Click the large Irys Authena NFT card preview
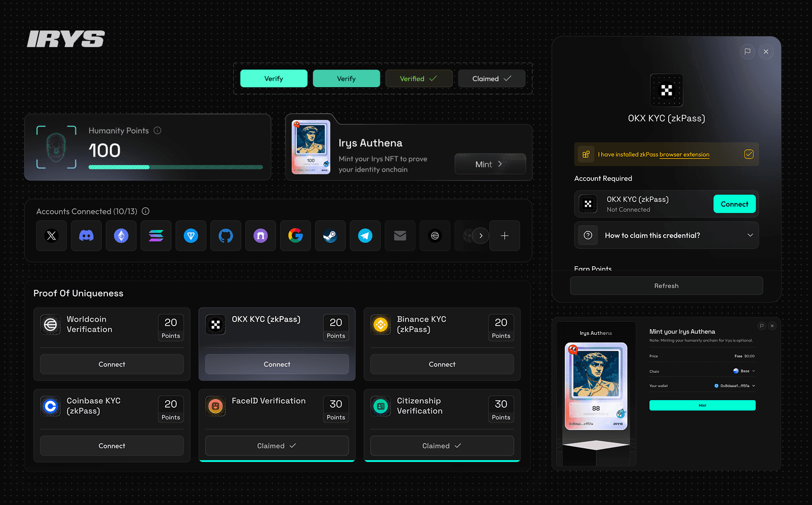The width and height of the screenshot is (812, 505). coord(596,386)
